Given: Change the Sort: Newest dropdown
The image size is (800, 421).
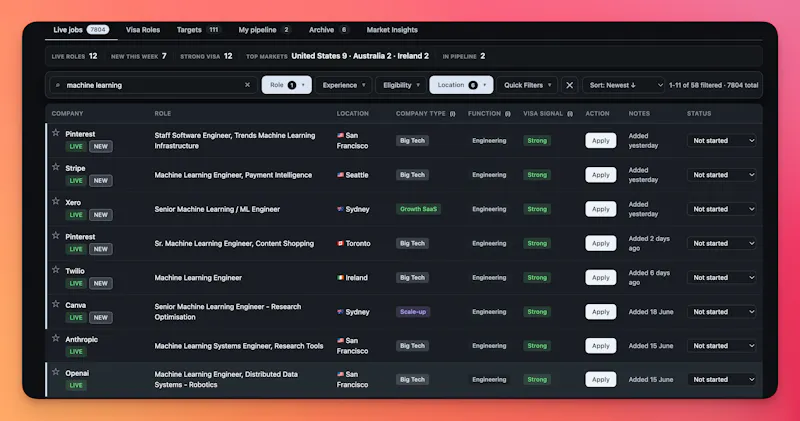Looking at the screenshot, I should (623, 85).
